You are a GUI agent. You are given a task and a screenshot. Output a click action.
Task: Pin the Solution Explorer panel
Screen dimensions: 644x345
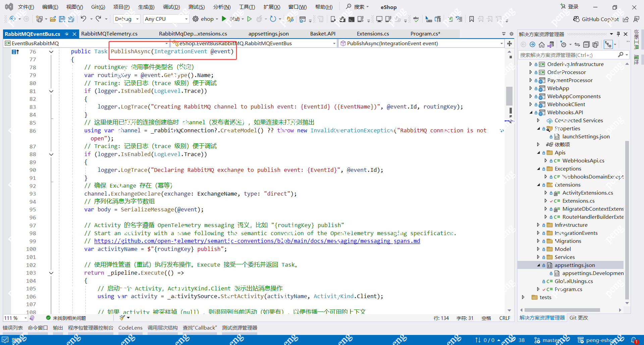point(618,34)
